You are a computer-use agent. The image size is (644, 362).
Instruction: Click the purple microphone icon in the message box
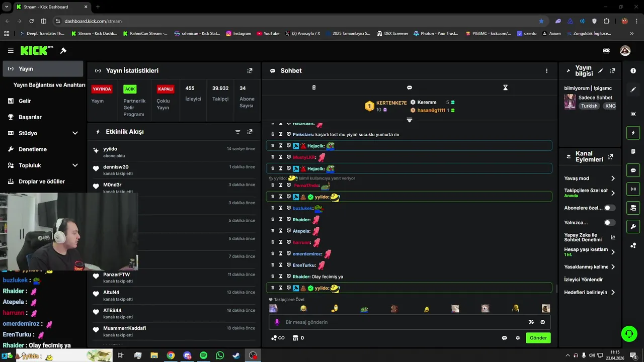277,322
